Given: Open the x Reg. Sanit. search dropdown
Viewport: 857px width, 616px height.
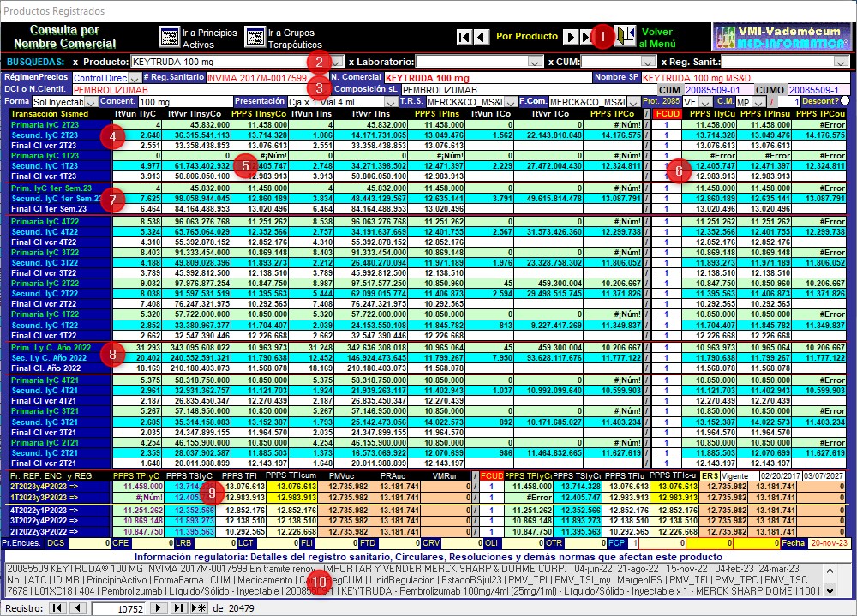Looking at the screenshot, I should [842, 62].
